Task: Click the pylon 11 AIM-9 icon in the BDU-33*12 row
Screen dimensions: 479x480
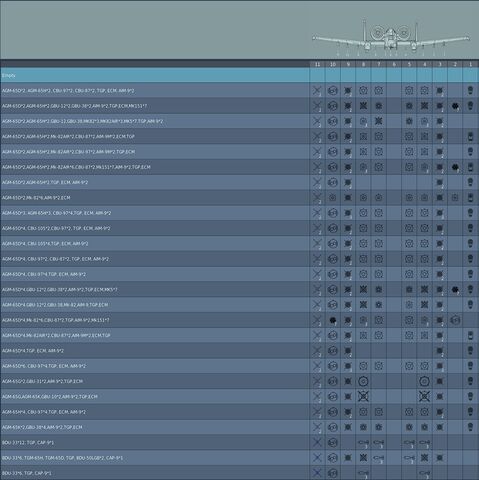Action: pos(317,442)
